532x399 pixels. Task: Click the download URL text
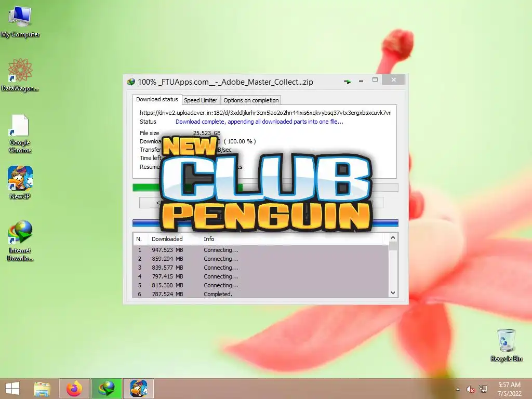click(265, 113)
